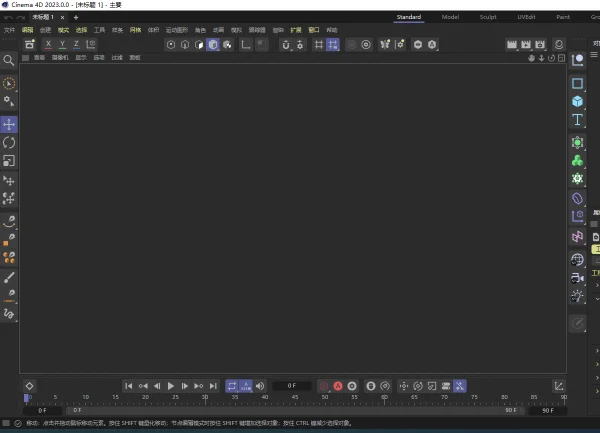
Task: Add a Cube primitive object
Action: [577, 101]
